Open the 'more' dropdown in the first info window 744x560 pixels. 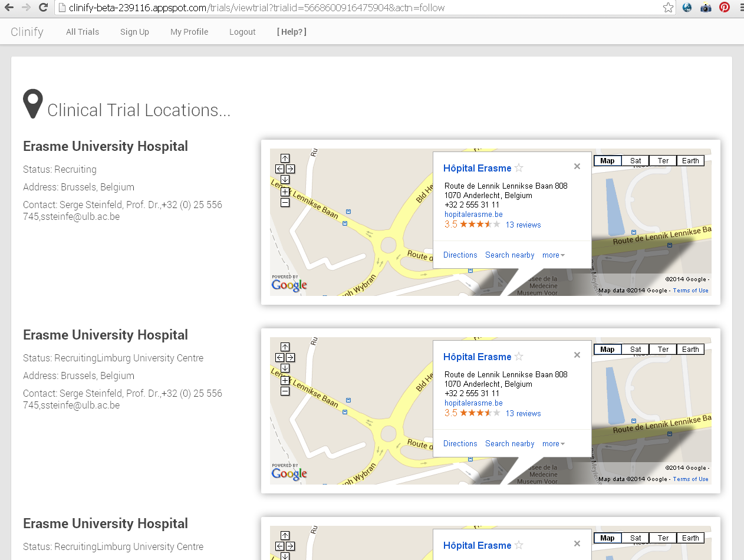coord(553,255)
